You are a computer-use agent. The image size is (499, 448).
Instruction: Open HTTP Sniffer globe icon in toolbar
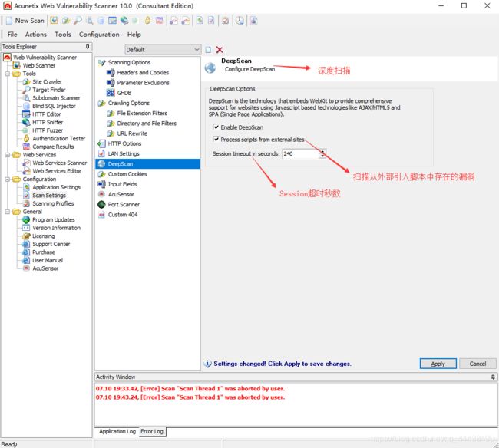click(124, 21)
